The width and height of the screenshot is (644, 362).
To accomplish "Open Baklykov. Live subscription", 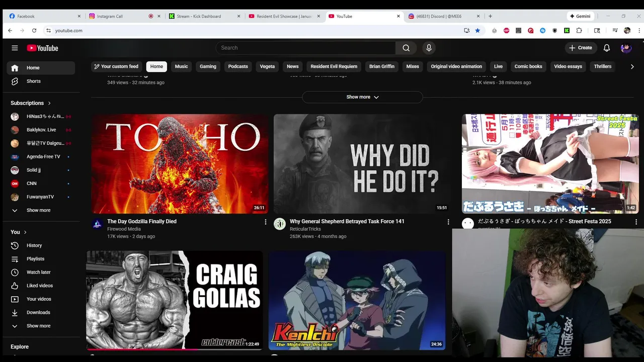I will point(41,130).
